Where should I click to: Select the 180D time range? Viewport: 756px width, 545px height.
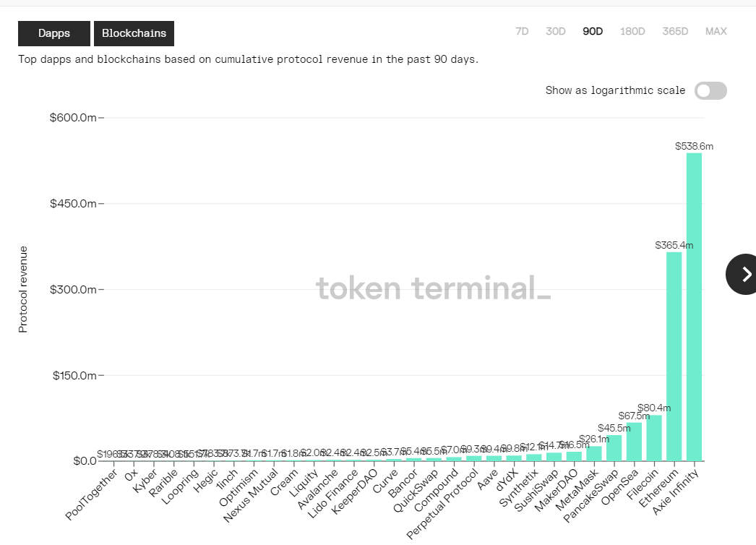pos(632,31)
